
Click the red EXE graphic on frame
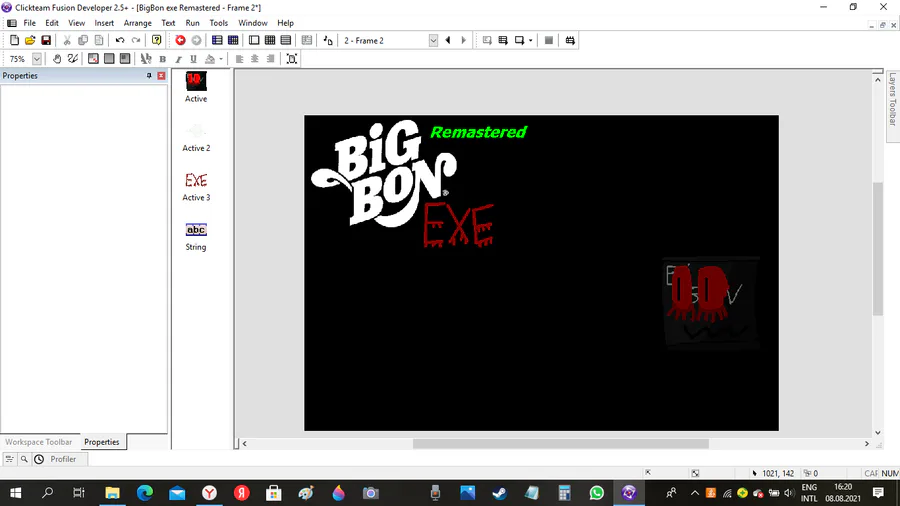point(458,225)
